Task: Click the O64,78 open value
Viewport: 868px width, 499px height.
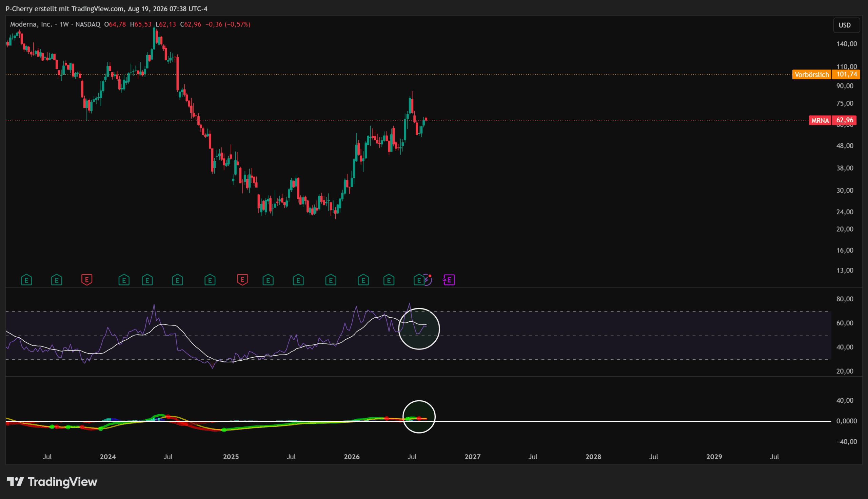Action: pos(115,24)
